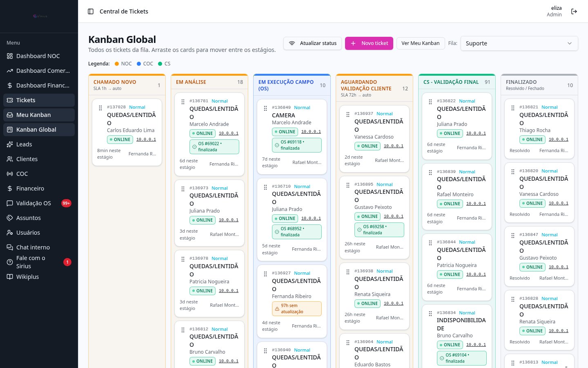Open the Fila dropdown showing Suporte
The image size is (588, 368).
(519, 43)
